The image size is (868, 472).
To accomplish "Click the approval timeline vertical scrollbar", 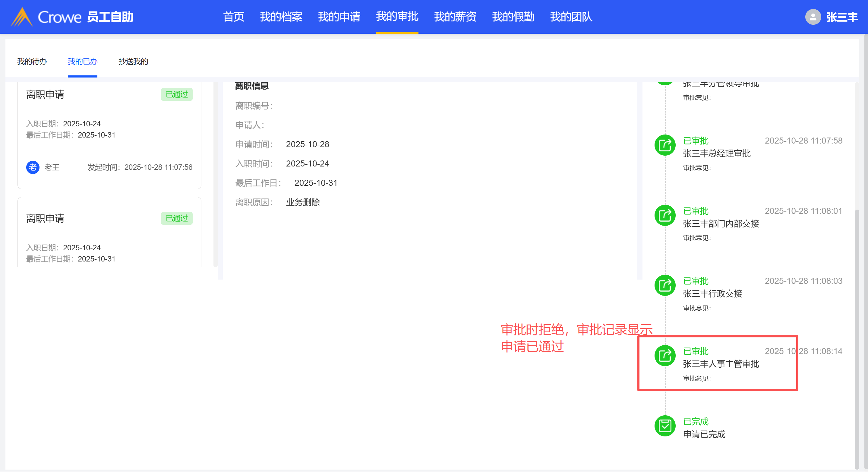I will (857, 337).
